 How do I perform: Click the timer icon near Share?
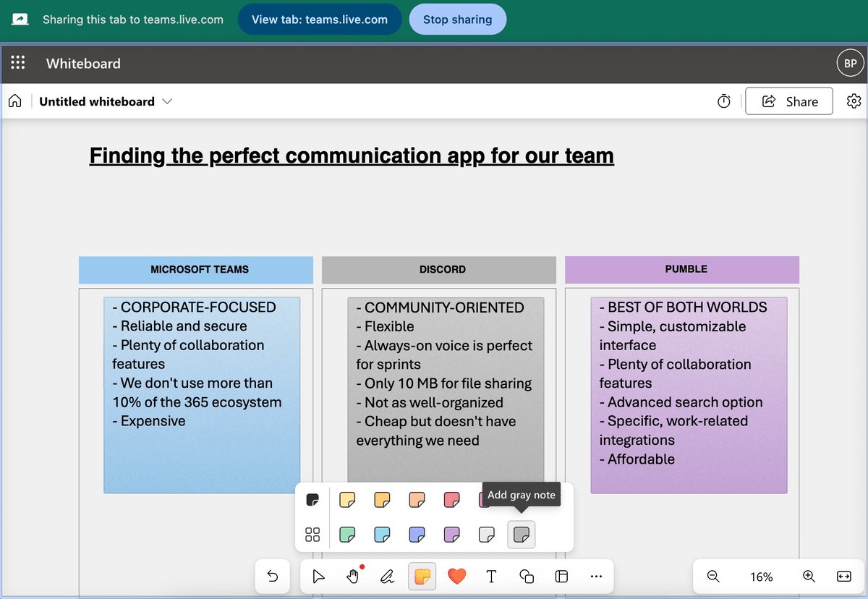[x=723, y=101]
